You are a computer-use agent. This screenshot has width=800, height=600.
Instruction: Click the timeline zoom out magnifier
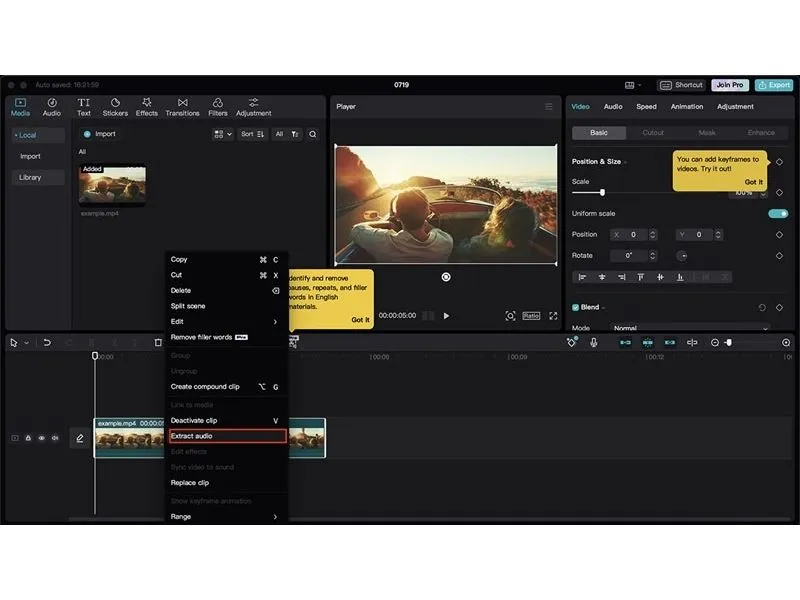[x=715, y=342]
